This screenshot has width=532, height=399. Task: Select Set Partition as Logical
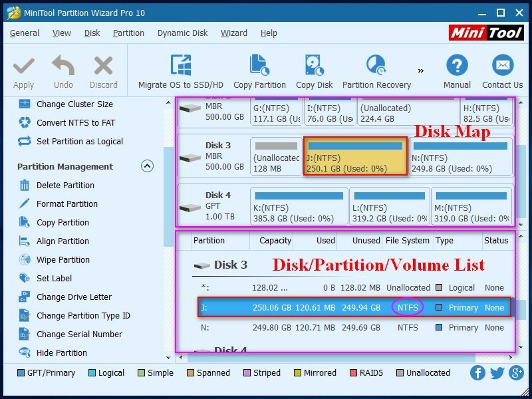[70, 142]
